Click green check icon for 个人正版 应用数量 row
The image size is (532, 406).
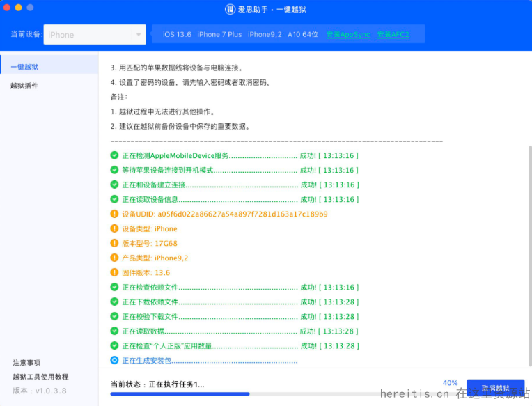[114, 345]
